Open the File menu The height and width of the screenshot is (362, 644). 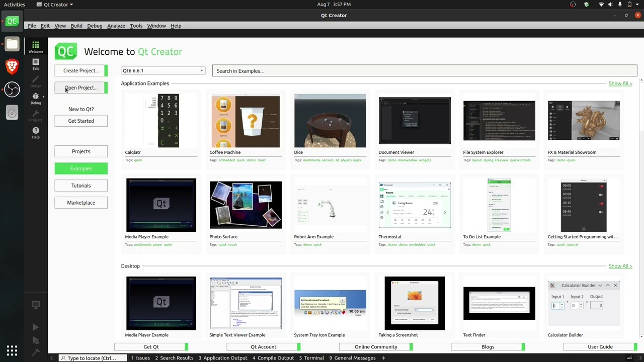(x=32, y=26)
